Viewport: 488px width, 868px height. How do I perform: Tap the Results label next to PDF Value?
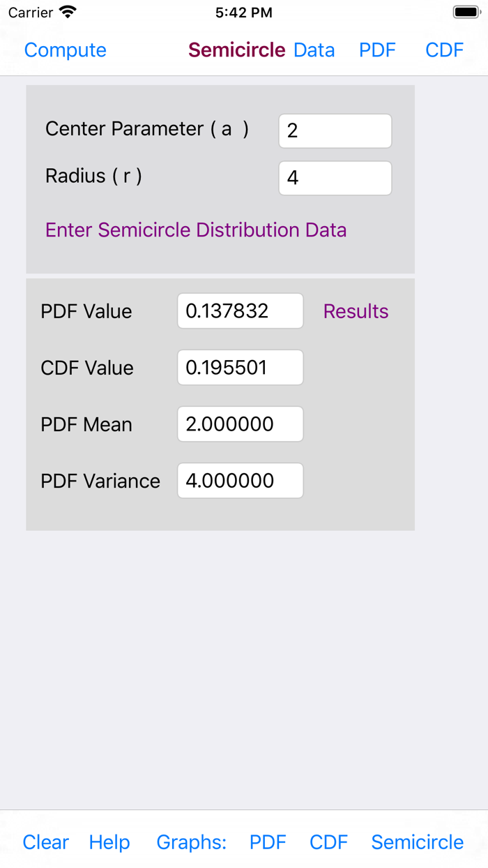(x=356, y=311)
